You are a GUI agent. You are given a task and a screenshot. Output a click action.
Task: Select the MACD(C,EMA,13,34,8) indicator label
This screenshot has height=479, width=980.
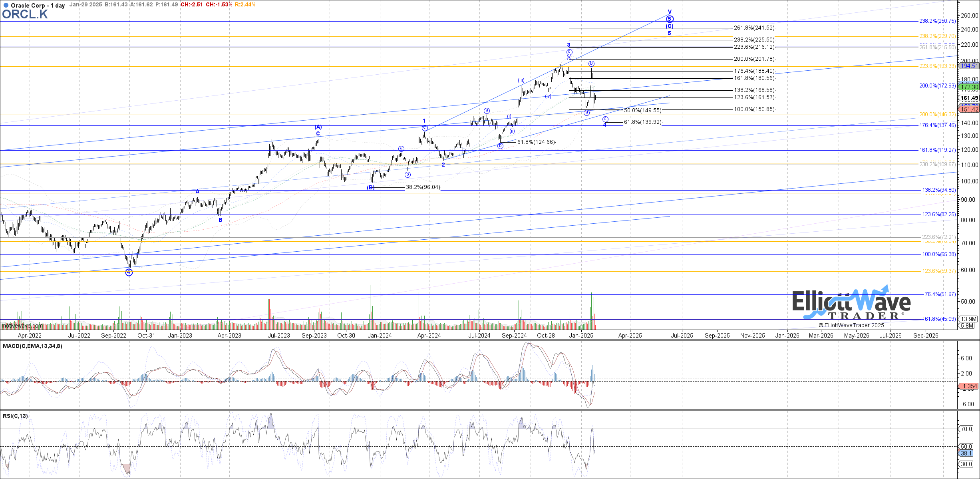click(32, 346)
